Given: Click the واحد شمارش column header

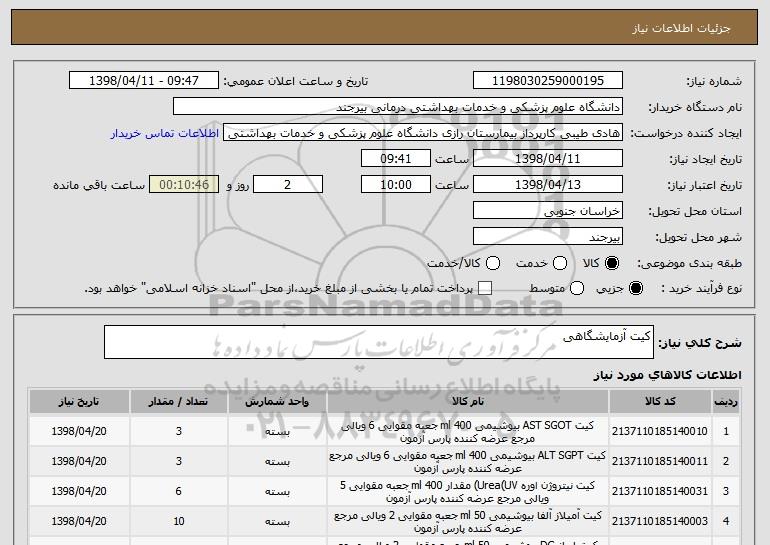Looking at the screenshot, I should [277, 402].
